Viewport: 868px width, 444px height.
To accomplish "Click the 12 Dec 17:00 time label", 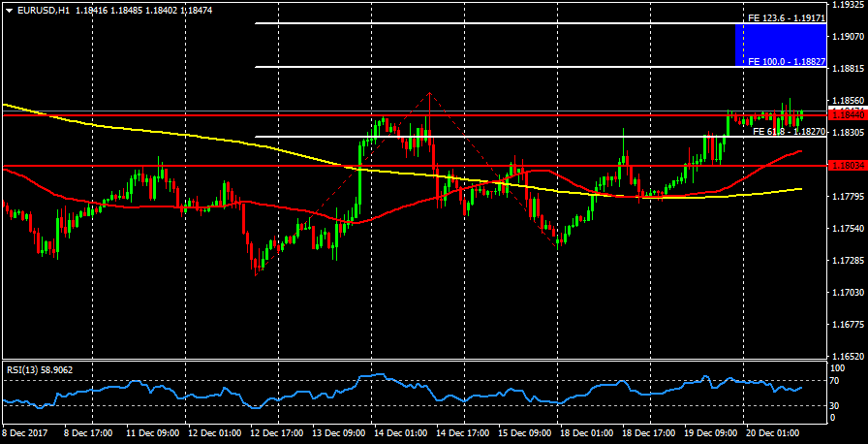I will pyautogui.click(x=274, y=431).
